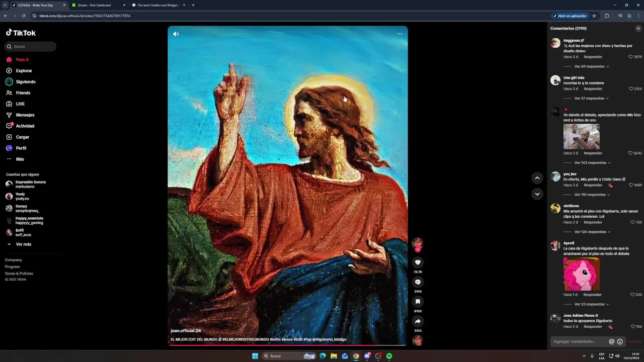Bookmark page with star icon
Screen dimensions: 644x362
[x=594, y=16]
